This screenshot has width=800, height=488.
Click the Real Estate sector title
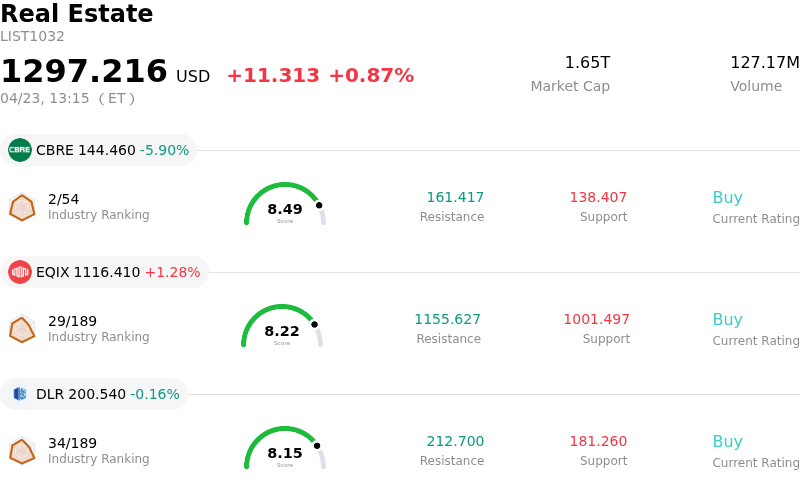click(x=77, y=14)
